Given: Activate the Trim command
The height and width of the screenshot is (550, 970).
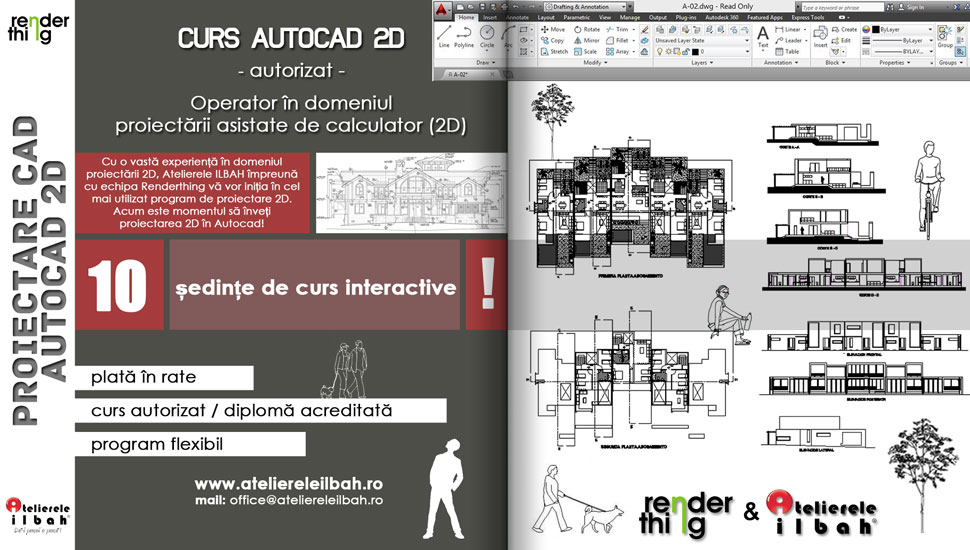Looking at the screenshot, I should click(617, 30).
